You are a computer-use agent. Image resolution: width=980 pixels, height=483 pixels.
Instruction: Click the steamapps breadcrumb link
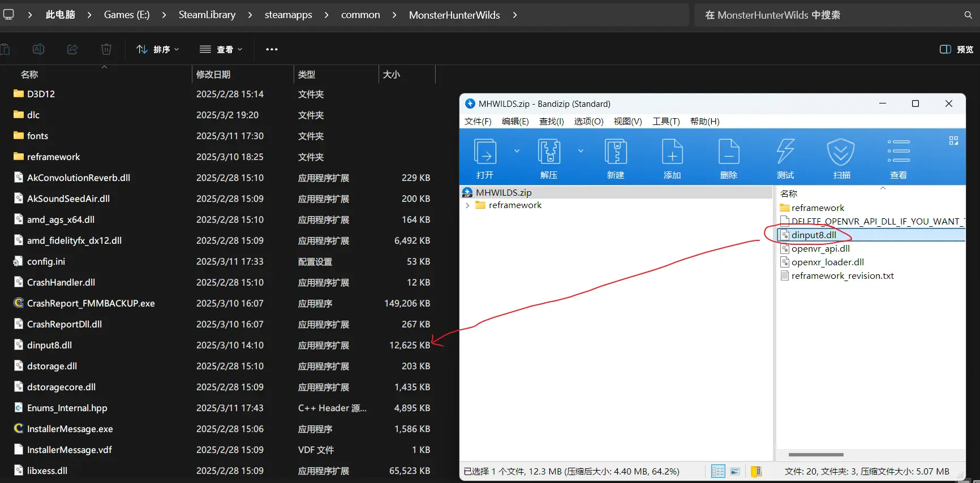point(288,15)
